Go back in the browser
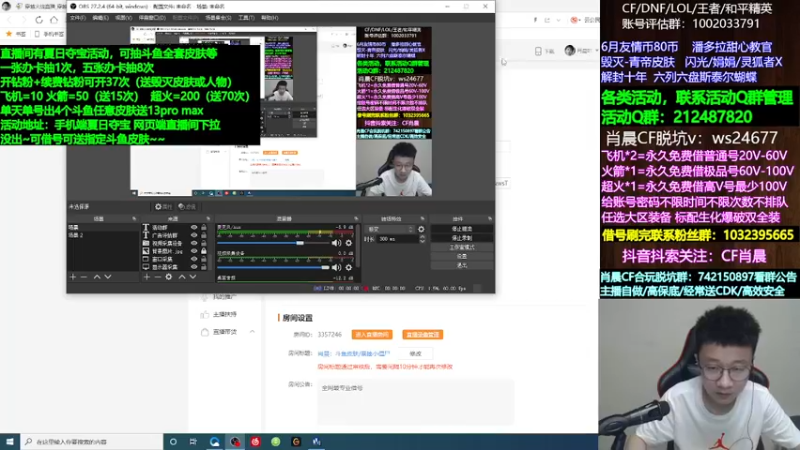800x450 pixels. pos(10,20)
